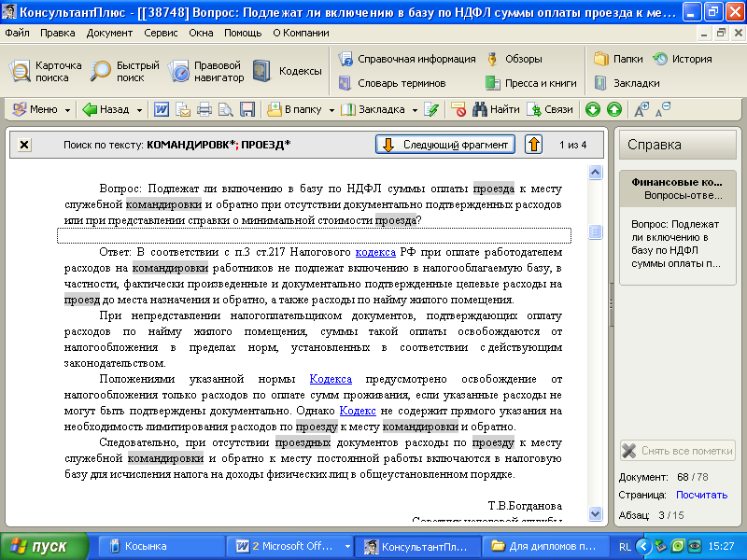The width and height of the screenshot is (747, 560).
Task: Click document control checkmark icon
Action: (x=431, y=109)
